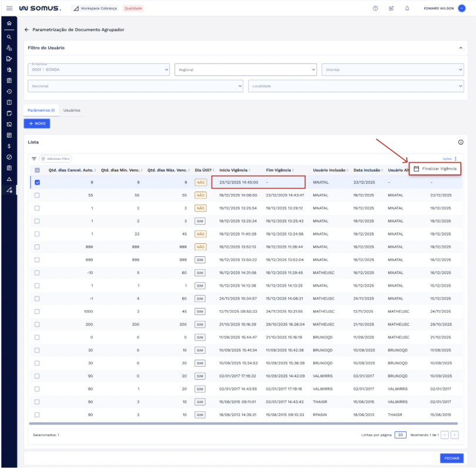Uncheck the selected first row checkbox
The height and width of the screenshot is (469, 476).
point(37,182)
